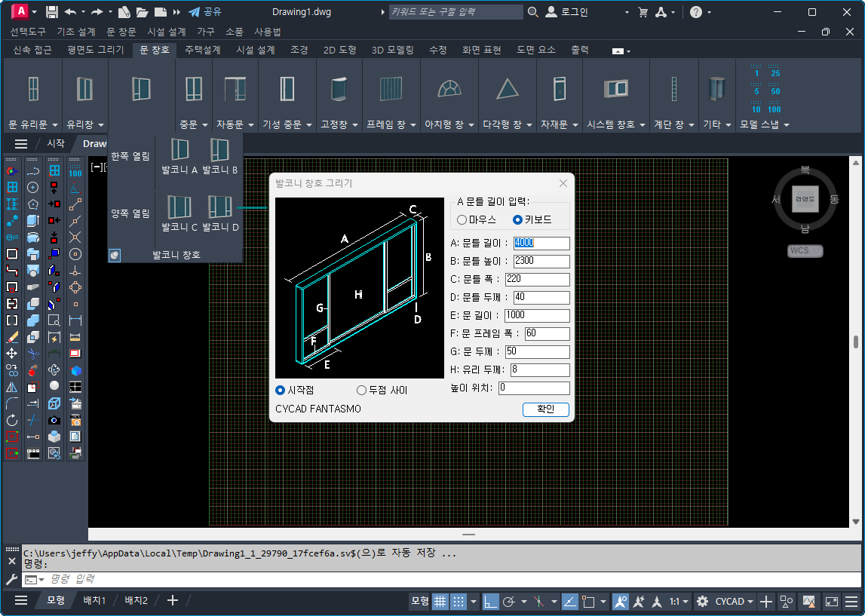Click the 아치형 창 arched window icon
The image size is (865, 616).
(x=449, y=88)
